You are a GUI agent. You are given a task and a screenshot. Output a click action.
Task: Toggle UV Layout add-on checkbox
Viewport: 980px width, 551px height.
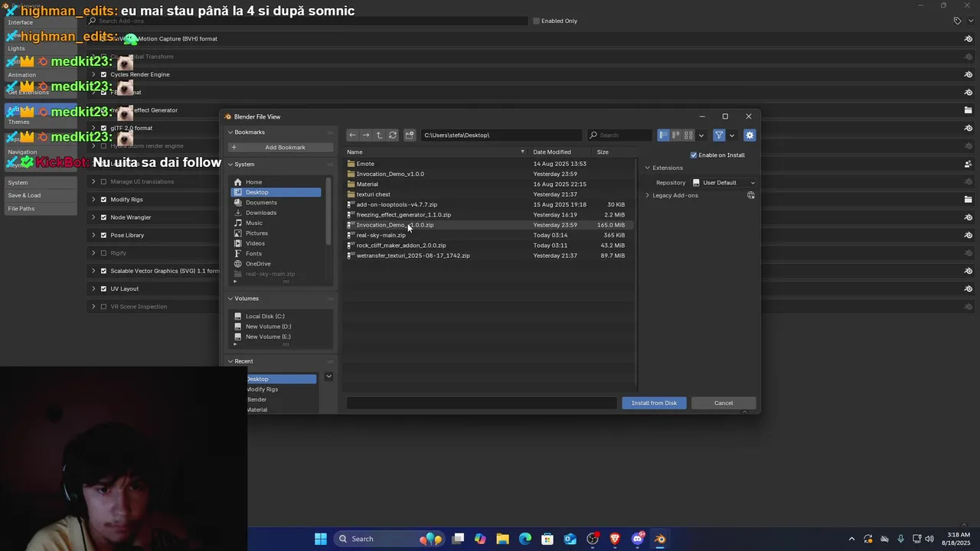(x=104, y=289)
